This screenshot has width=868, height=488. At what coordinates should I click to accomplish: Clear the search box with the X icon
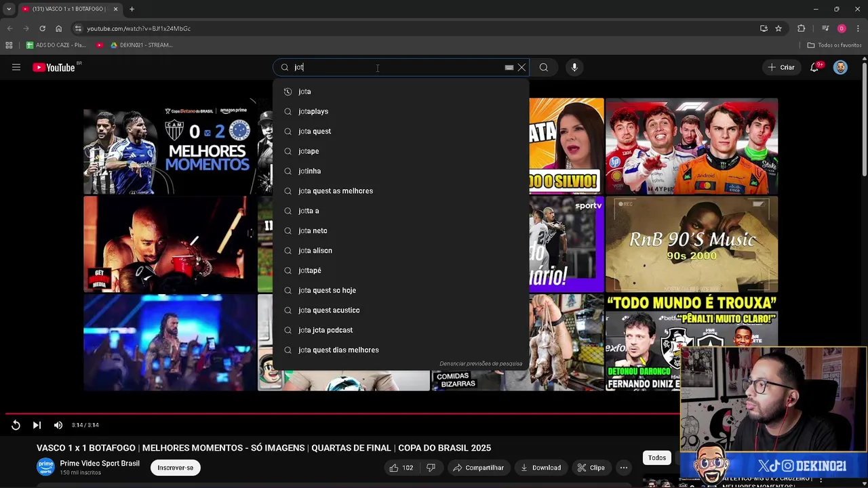pos(521,67)
